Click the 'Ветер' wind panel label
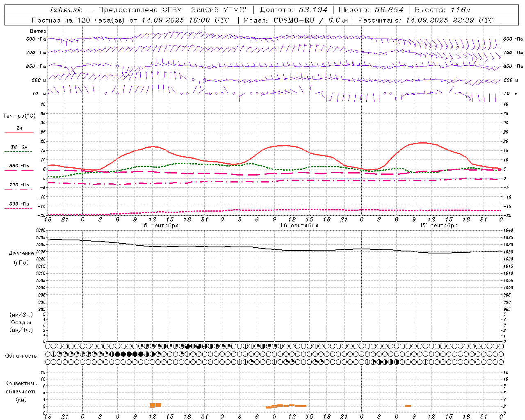This screenshot has width=525, height=420. pos(38,31)
